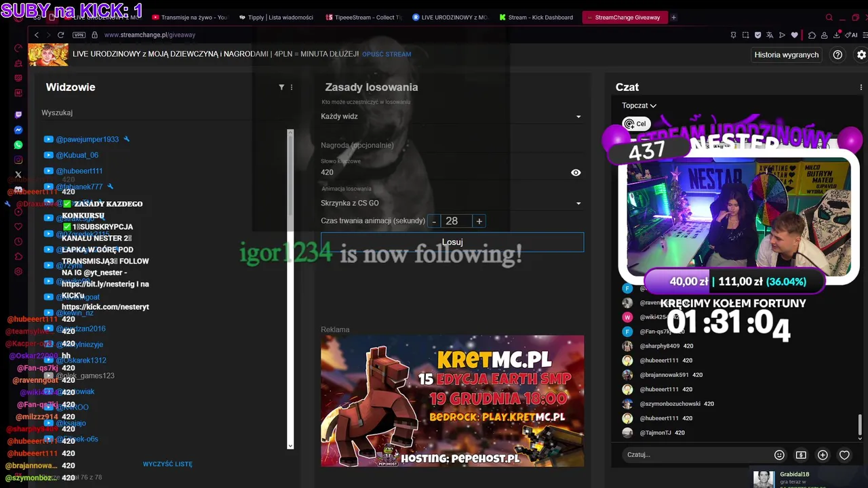Viewport: 868px width, 488px height.
Task: Click the keyword field containing 420
Action: [444, 173]
